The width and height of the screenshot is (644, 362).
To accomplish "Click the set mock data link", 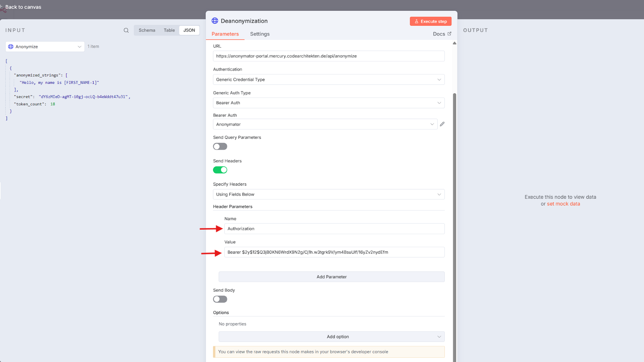I will click(x=563, y=204).
